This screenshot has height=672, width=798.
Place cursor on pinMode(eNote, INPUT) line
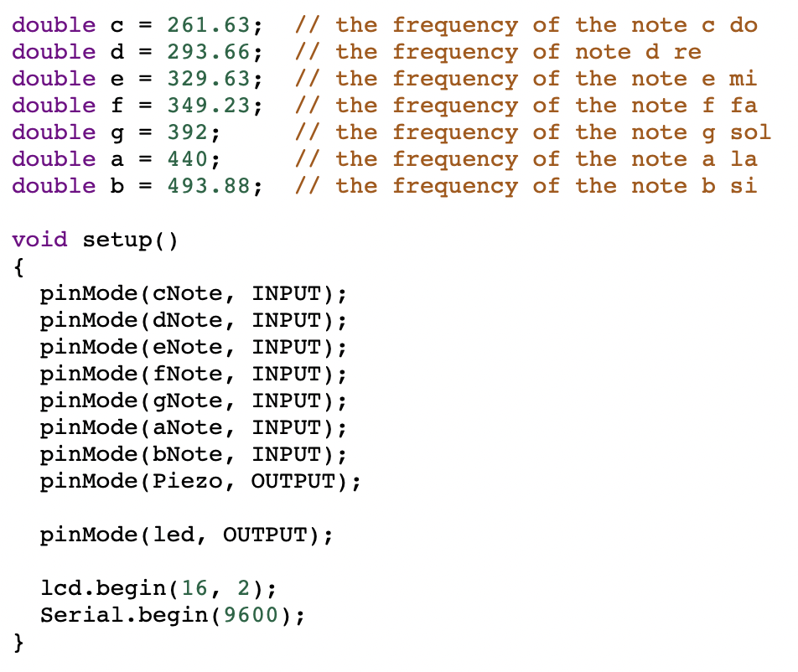[x=194, y=348]
